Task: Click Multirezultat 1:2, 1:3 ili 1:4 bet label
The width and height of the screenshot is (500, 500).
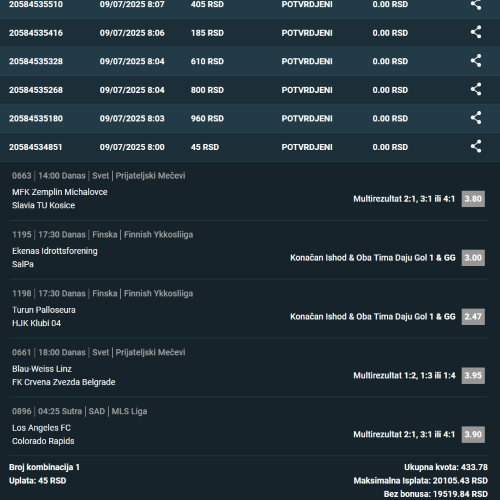Action: [404, 375]
